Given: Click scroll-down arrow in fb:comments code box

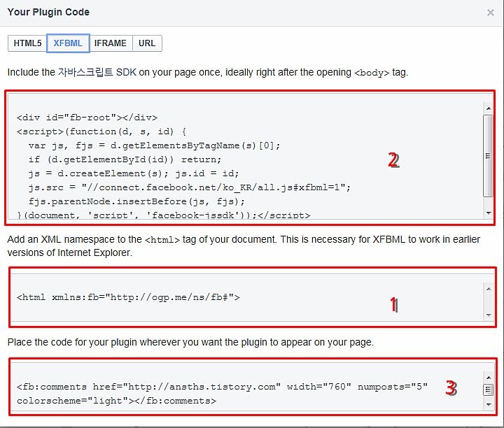Looking at the screenshot, I should tap(489, 404).
